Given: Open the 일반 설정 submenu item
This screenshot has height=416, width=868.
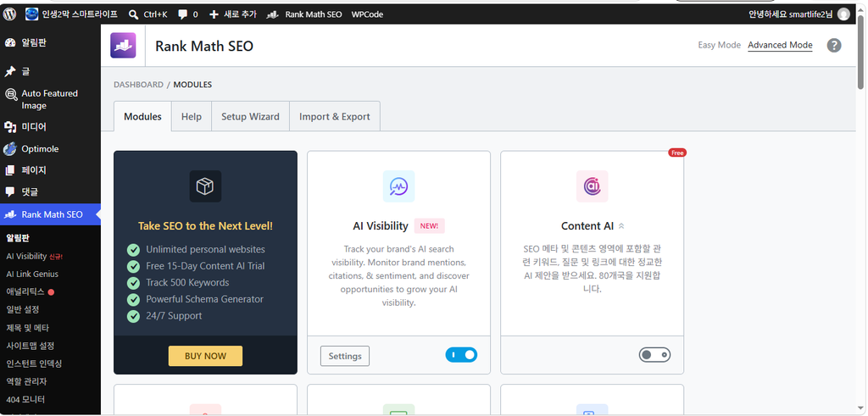Looking at the screenshot, I should coord(23,309).
